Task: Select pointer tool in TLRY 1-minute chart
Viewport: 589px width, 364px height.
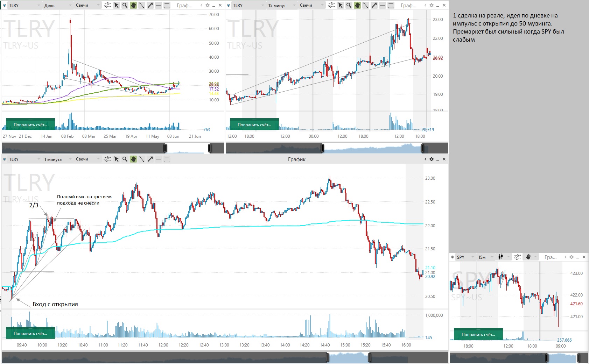Action: pos(117,159)
